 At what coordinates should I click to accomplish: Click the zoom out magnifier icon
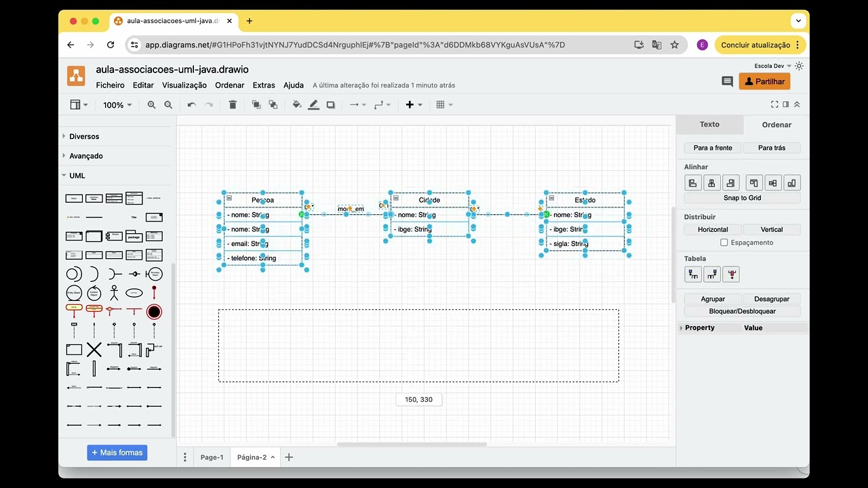pos(168,105)
